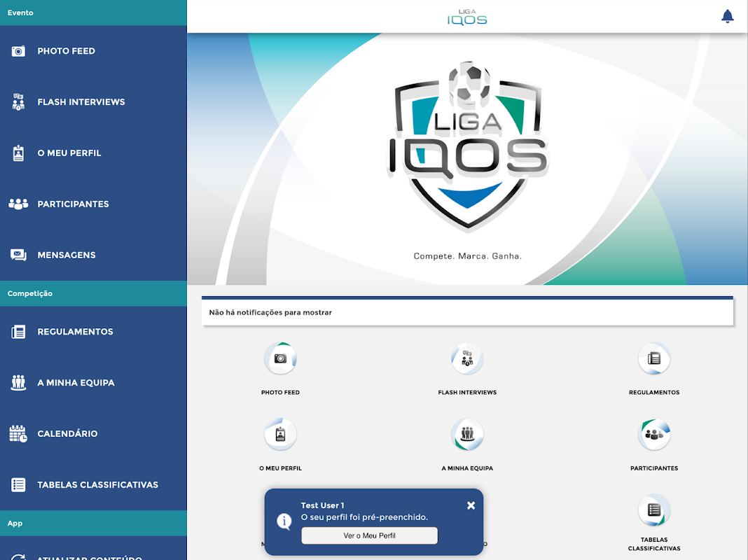The image size is (748, 560).
Task: Click 'Compete. Marca. Ganha.' slogan text
Action: point(468,256)
